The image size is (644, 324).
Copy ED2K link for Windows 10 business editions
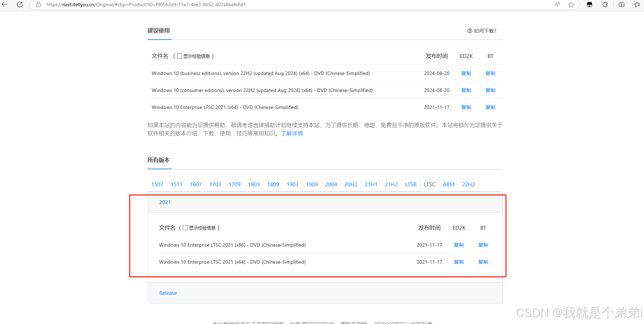pos(466,73)
